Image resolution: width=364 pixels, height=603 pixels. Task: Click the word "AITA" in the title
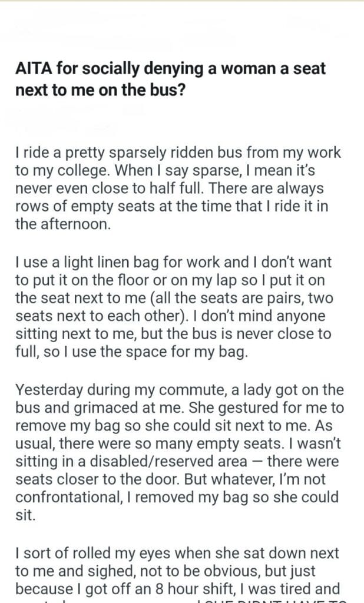click(x=33, y=70)
